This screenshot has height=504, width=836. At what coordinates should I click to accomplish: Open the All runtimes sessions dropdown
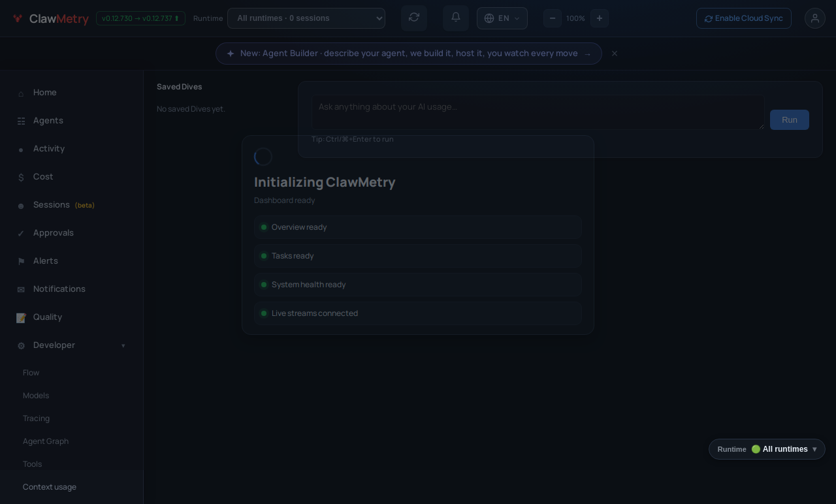[306, 18]
